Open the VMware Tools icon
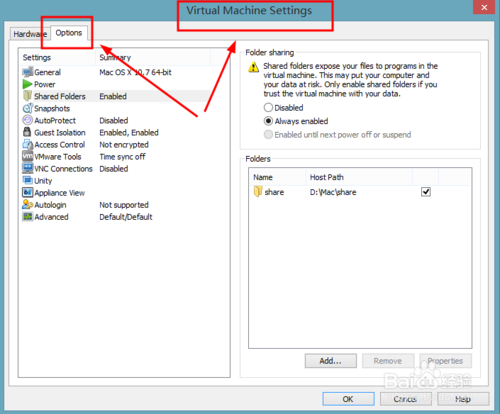This screenshot has width=500, height=414. [27, 156]
